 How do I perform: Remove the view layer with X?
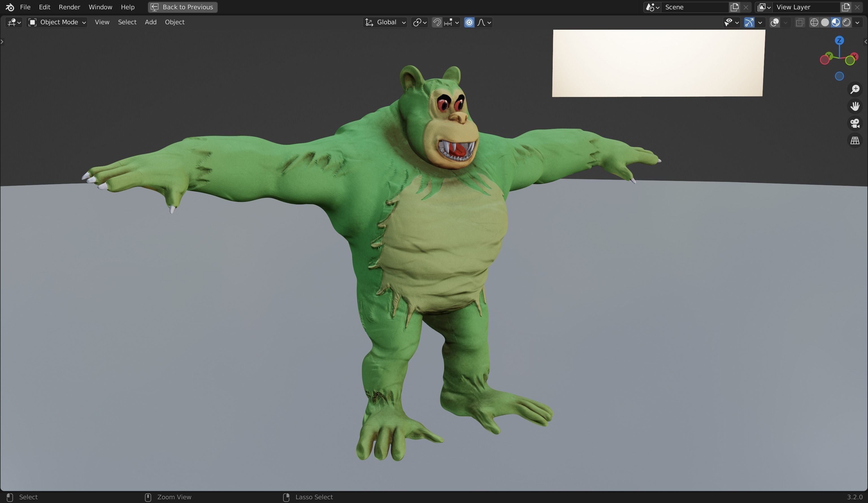[857, 7]
